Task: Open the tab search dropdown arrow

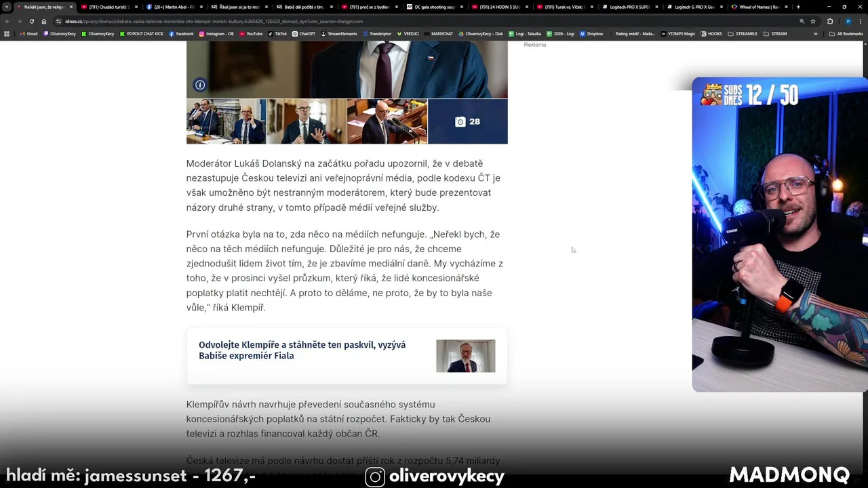Action: [x=7, y=7]
